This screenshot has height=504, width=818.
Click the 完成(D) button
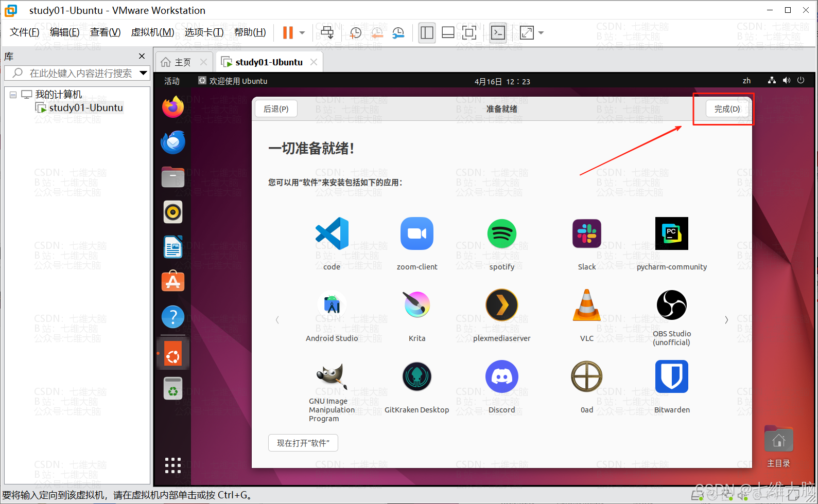pyautogui.click(x=727, y=109)
